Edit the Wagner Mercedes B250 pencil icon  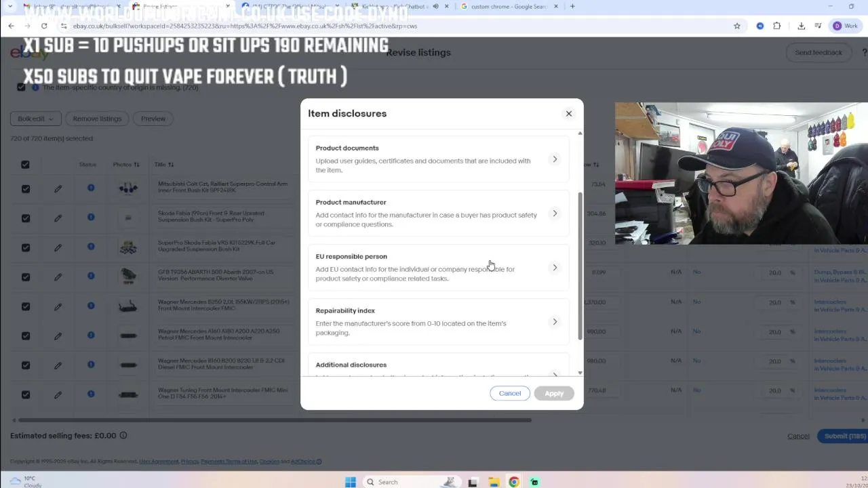(58, 306)
